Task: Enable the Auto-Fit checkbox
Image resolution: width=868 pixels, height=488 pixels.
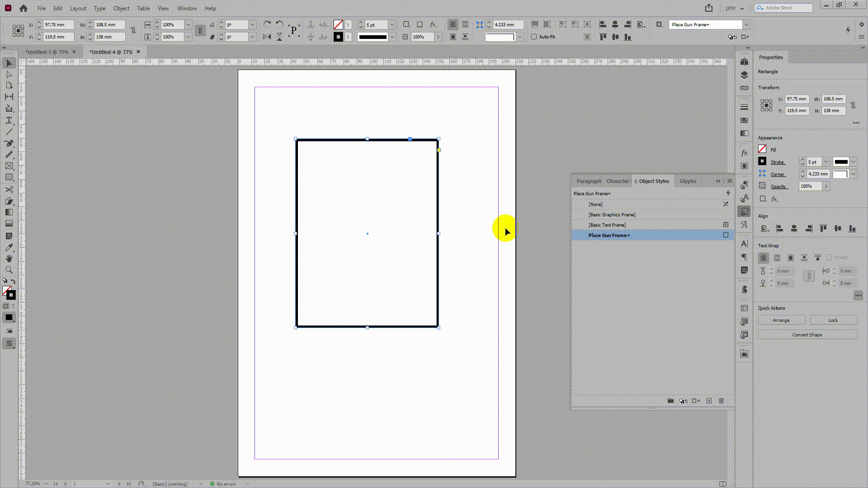Action: pyautogui.click(x=534, y=37)
